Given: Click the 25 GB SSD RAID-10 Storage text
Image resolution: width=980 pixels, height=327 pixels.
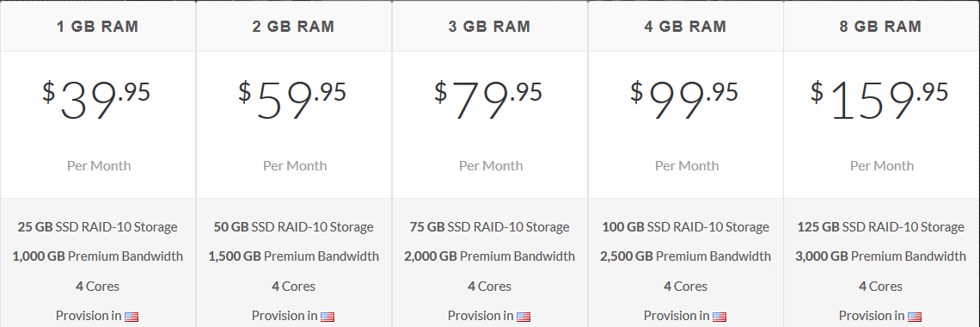Looking at the screenshot, I should click(x=97, y=227).
